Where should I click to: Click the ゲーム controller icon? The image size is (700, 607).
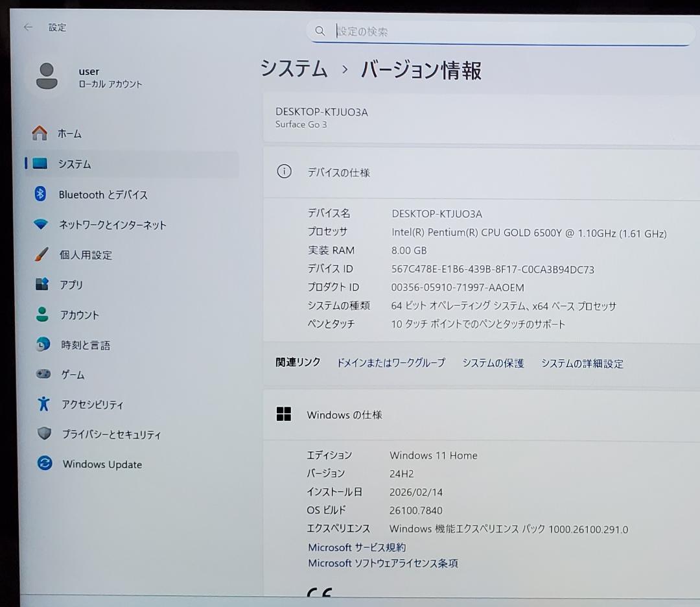(43, 374)
